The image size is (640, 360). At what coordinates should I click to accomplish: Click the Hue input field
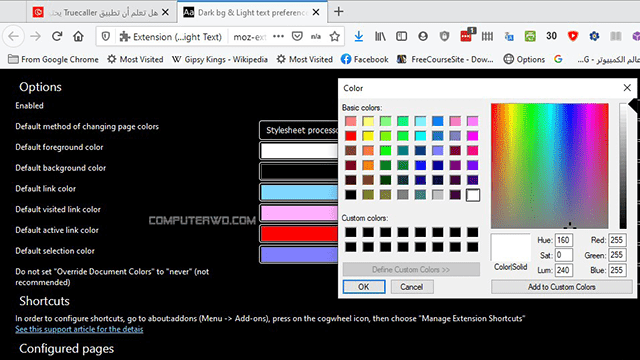(563, 240)
